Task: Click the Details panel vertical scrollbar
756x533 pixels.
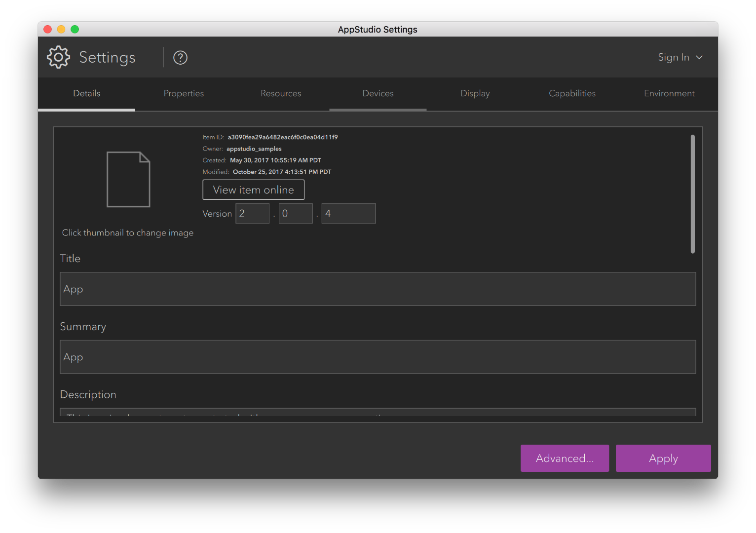Action: 693,194
